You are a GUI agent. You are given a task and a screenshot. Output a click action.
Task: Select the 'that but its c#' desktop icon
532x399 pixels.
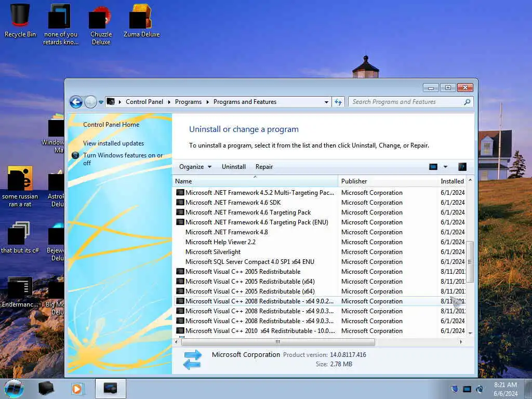[x=20, y=237]
